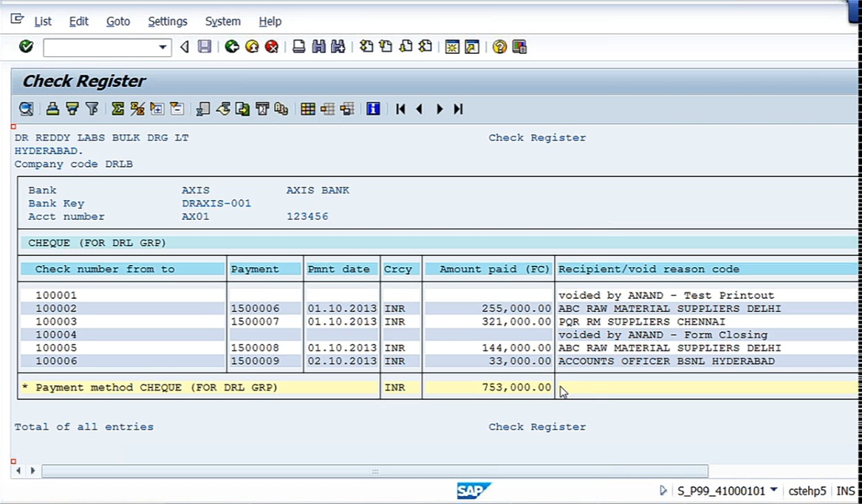Click the green Enter checkmark icon
This screenshot has height=504, width=862.
[26, 46]
